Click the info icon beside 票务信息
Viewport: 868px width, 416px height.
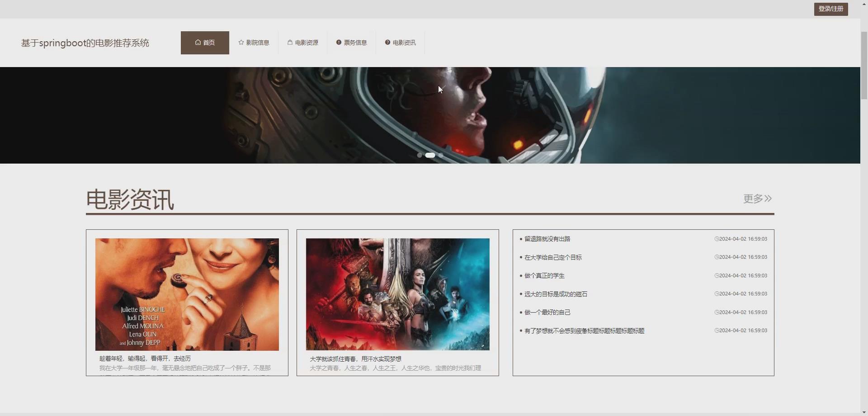tap(339, 42)
